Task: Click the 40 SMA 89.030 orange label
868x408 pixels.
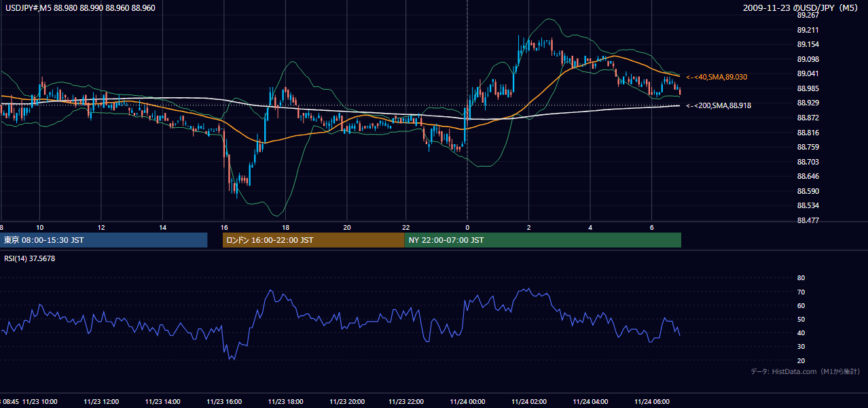Action: pos(717,78)
